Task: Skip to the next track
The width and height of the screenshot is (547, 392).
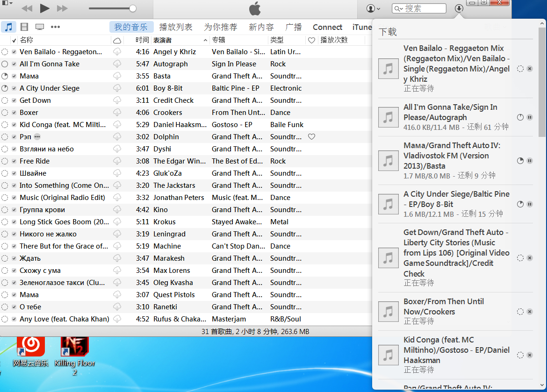Action: pos(62,8)
